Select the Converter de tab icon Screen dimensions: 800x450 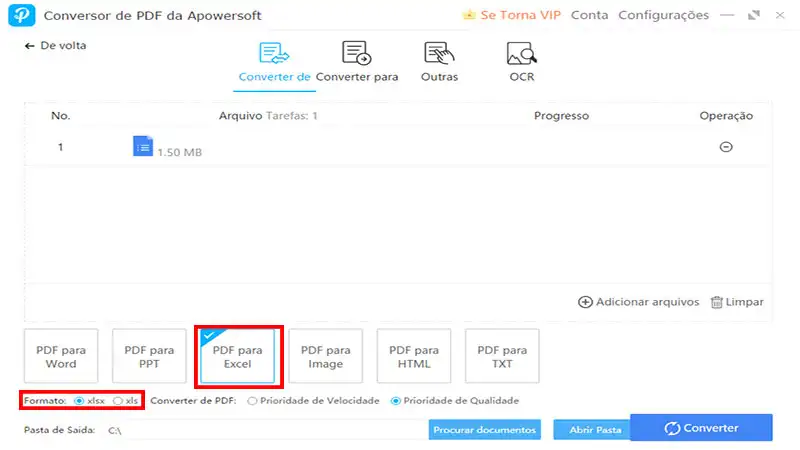274,53
